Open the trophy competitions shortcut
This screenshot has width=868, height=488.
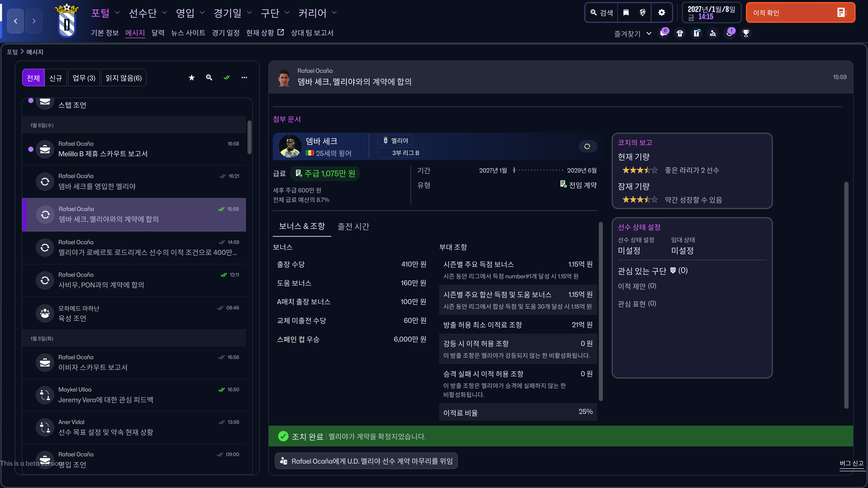746,33
